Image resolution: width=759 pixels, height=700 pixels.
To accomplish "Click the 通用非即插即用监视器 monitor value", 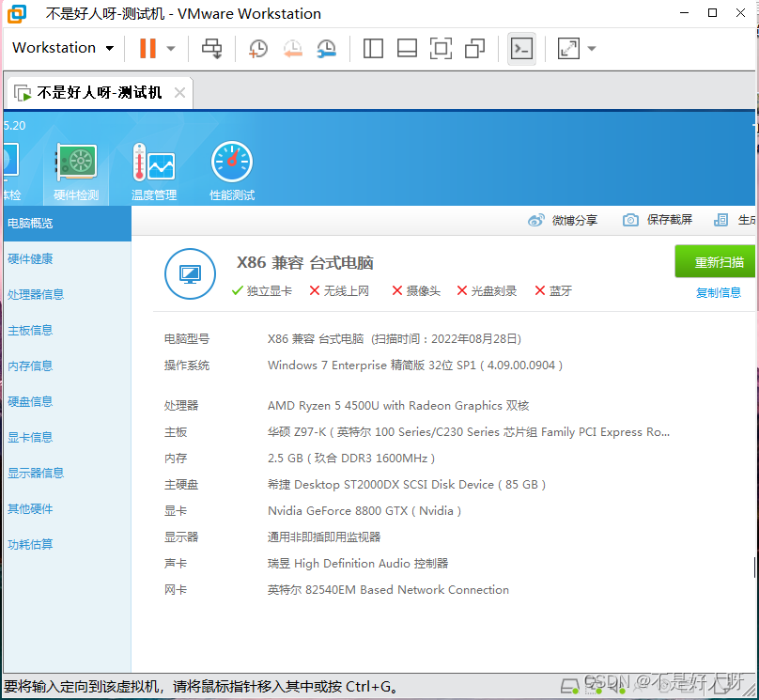I will click(324, 537).
